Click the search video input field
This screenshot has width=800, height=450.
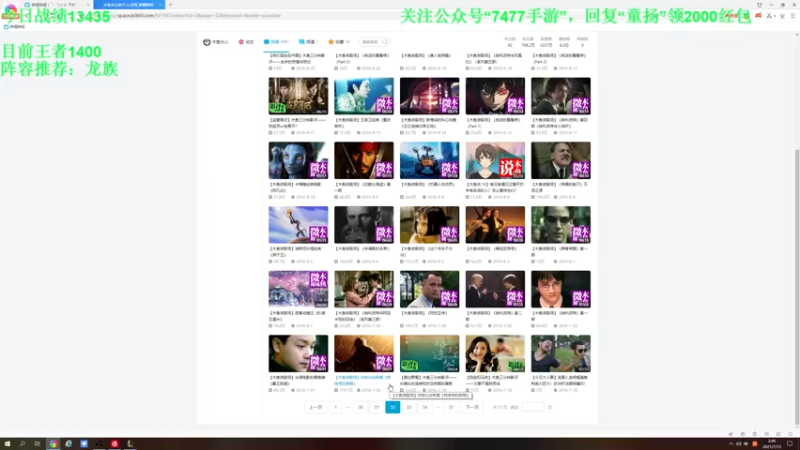370,42
